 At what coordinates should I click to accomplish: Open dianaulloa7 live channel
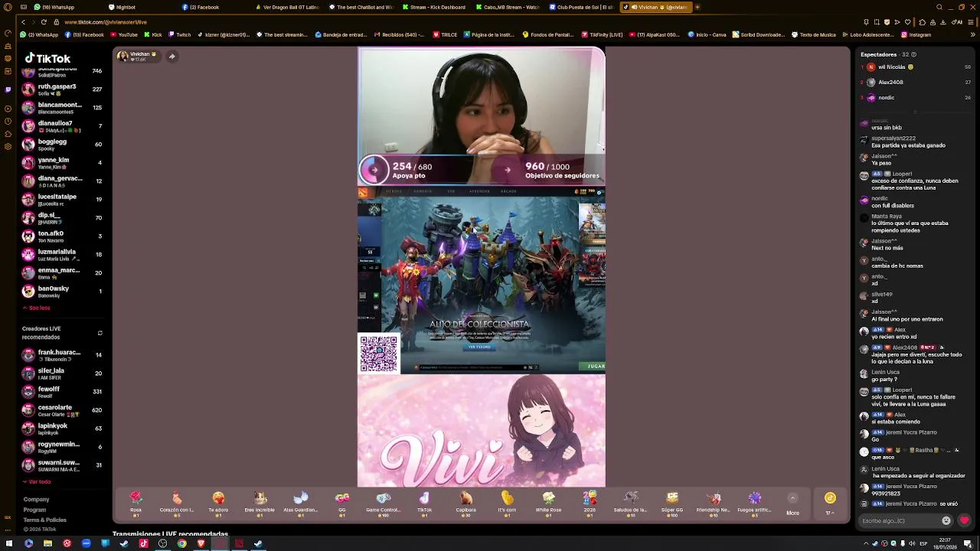pos(61,126)
